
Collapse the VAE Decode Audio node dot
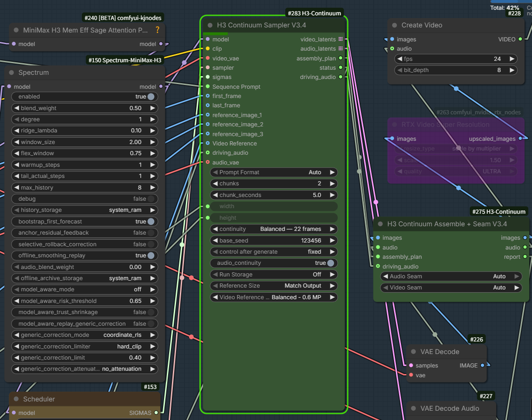[413, 408]
